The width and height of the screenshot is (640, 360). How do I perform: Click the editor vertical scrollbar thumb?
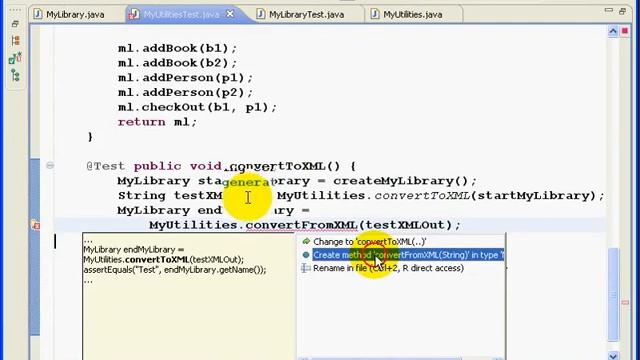tap(613, 295)
